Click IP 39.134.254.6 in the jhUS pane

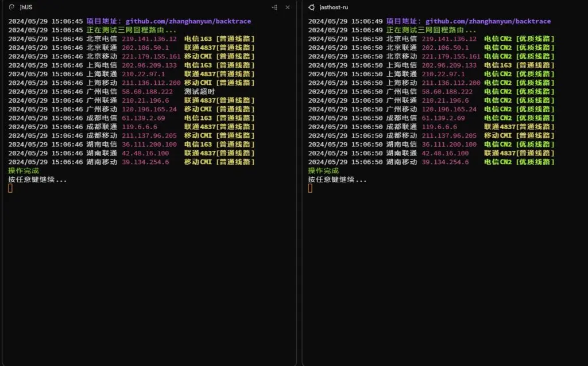145,162
